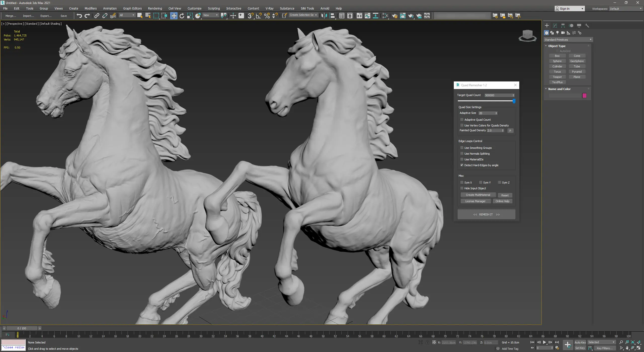Open the Modifiers menu
The height and width of the screenshot is (352, 644).
(x=91, y=8)
